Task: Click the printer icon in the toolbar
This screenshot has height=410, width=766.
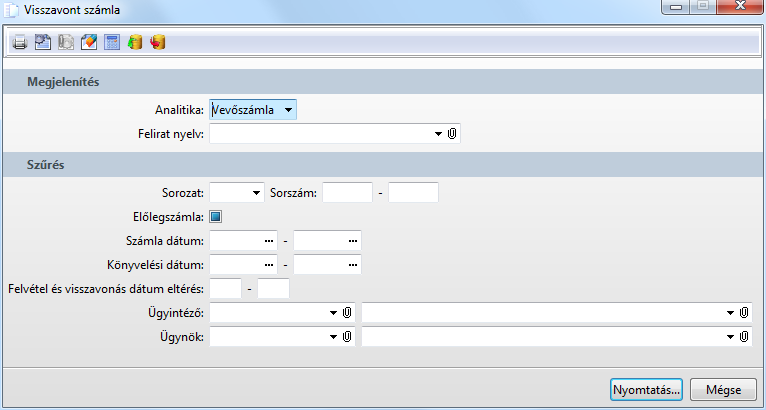Action: (x=20, y=43)
